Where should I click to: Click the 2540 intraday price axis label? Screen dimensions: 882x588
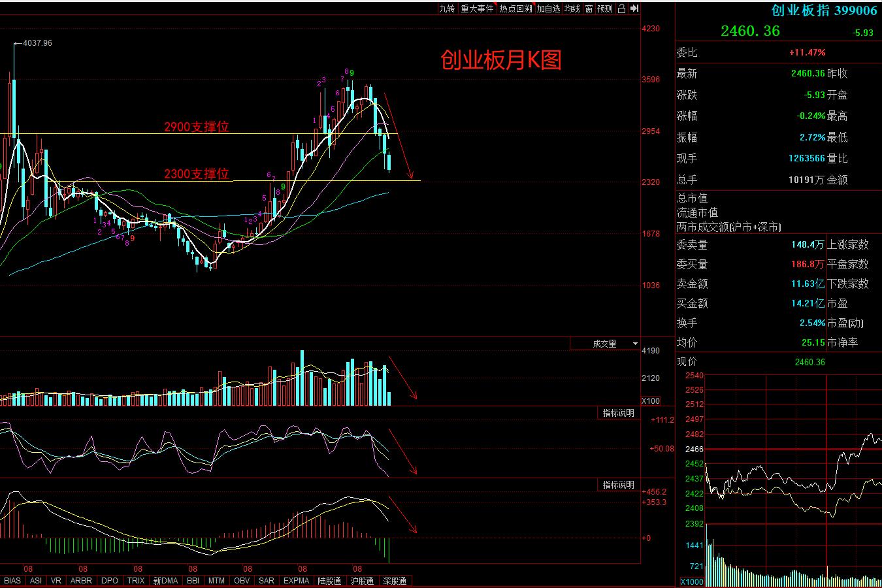694,376
